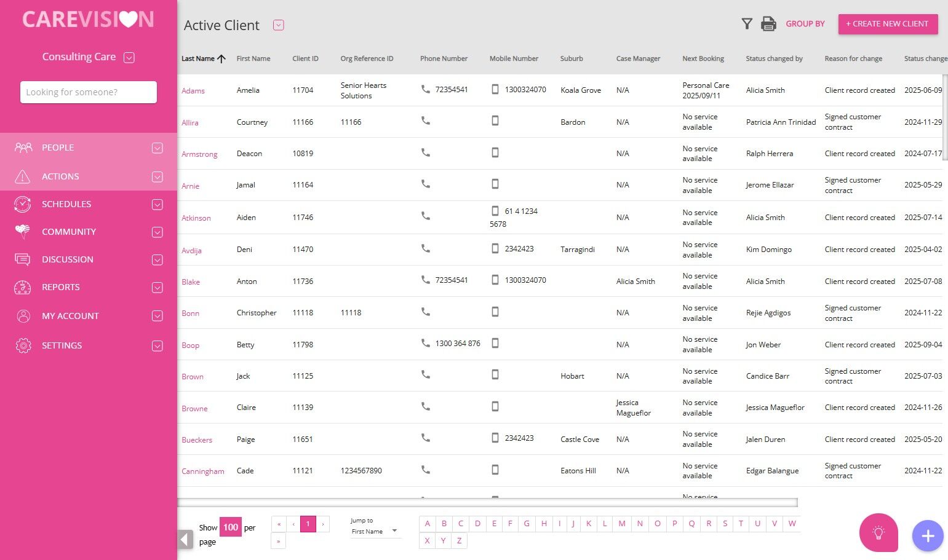The image size is (948, 560).
Task: Click the CareVision logo
Action: (89, 19)
